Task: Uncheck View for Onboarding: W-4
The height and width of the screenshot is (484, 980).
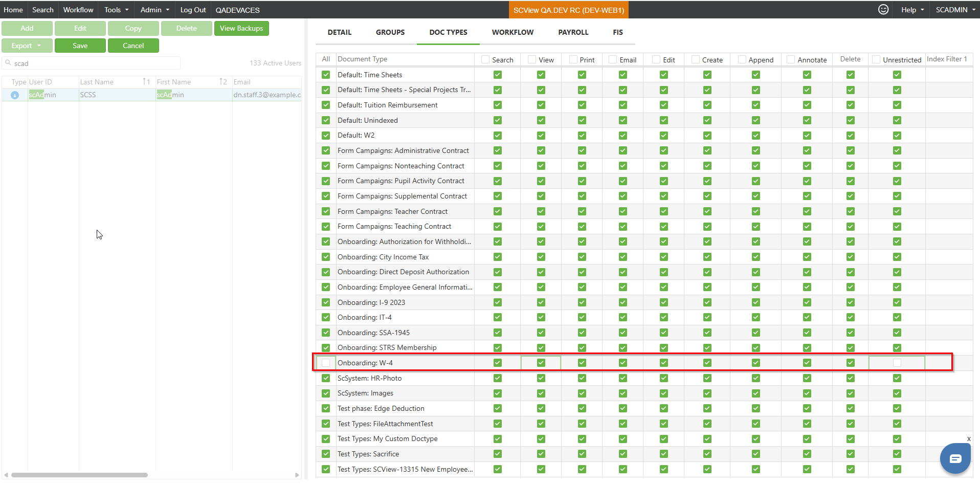Action: click(541, 363)
